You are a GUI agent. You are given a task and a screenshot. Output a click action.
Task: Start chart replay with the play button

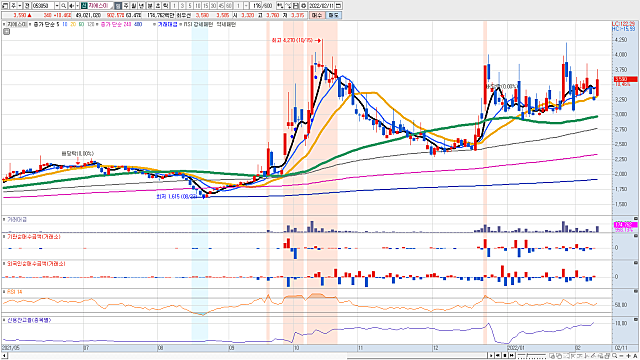[491, 356]
